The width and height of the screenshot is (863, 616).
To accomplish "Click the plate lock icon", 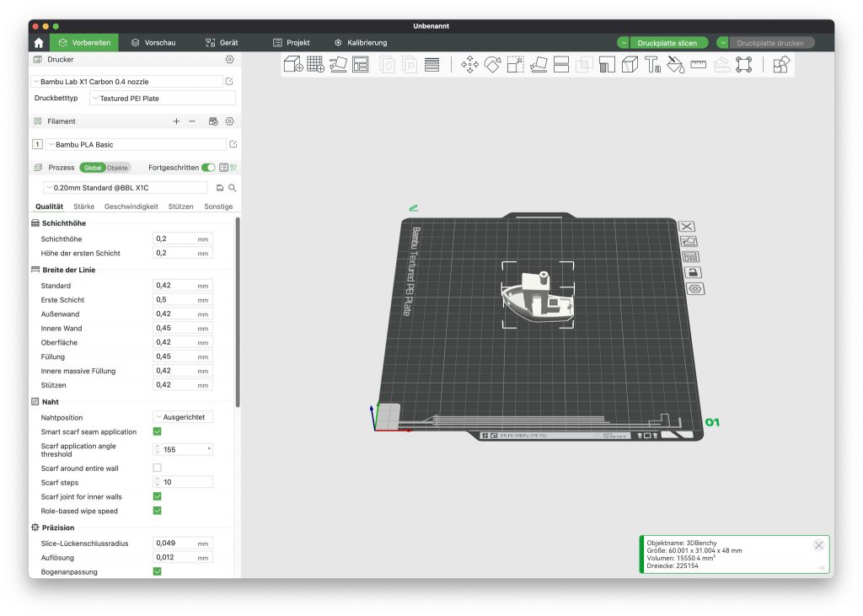I will pos(691,272).
